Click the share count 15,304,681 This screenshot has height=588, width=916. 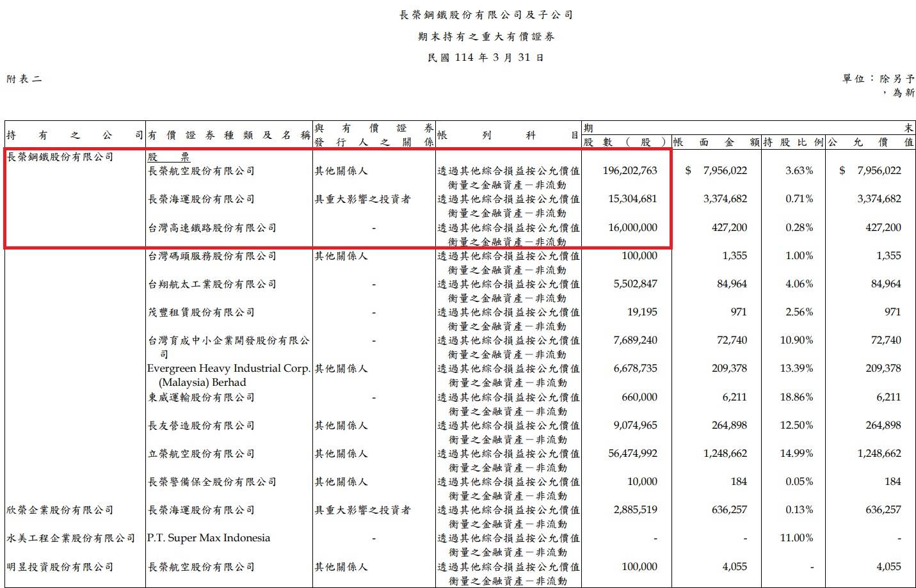(632, 199)
